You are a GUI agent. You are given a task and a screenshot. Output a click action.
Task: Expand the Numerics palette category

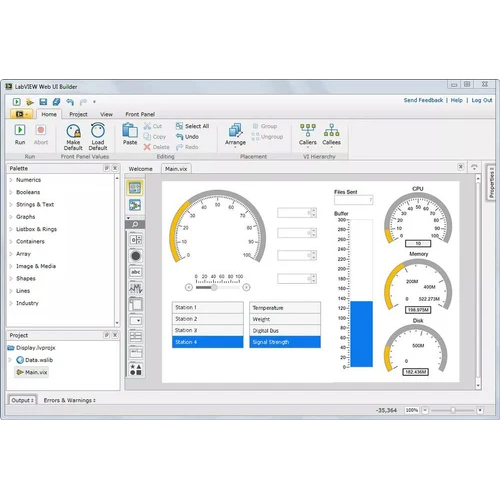pyautogui.click(x=11, y=180)
